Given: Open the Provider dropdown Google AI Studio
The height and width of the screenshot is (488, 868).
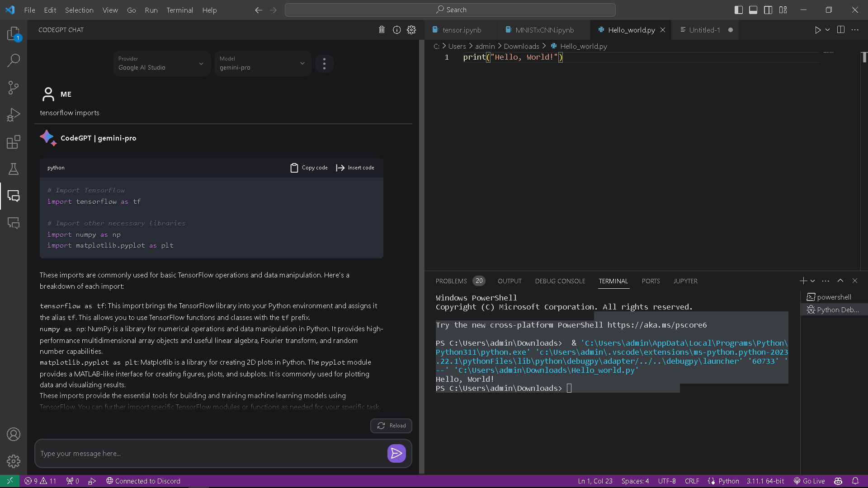Looking at the screenshot, I should click(x=161, y=64).
